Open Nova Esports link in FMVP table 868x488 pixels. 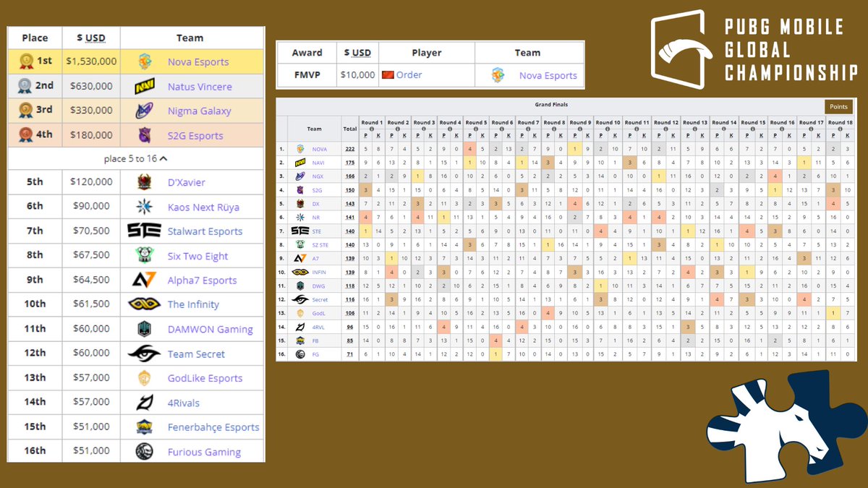[548, 76]
